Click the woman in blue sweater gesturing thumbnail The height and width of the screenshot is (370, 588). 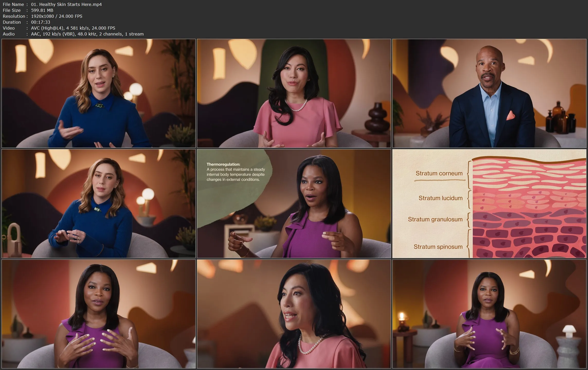pos(98,93)
